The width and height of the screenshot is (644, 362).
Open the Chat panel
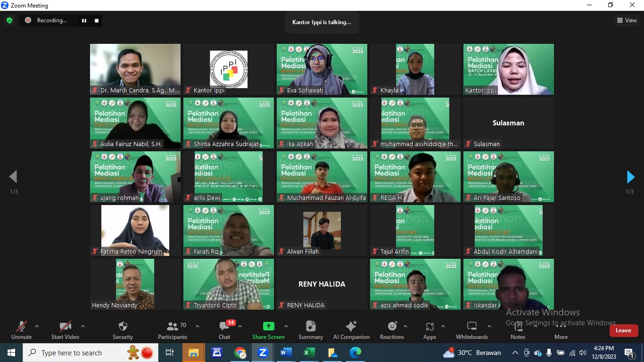(224, 330)
